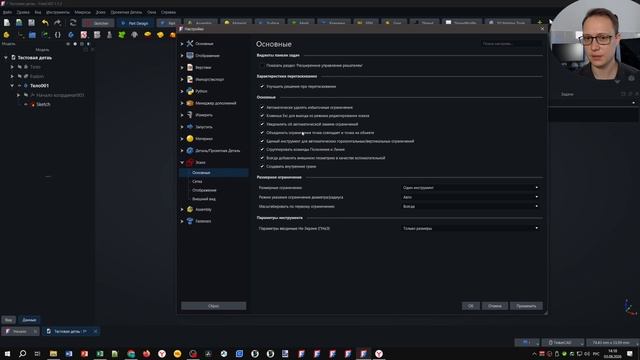The height and width of the screenshot is (360, 640).
Task: Open the Assembly settings category
Action: pos(203,209)
